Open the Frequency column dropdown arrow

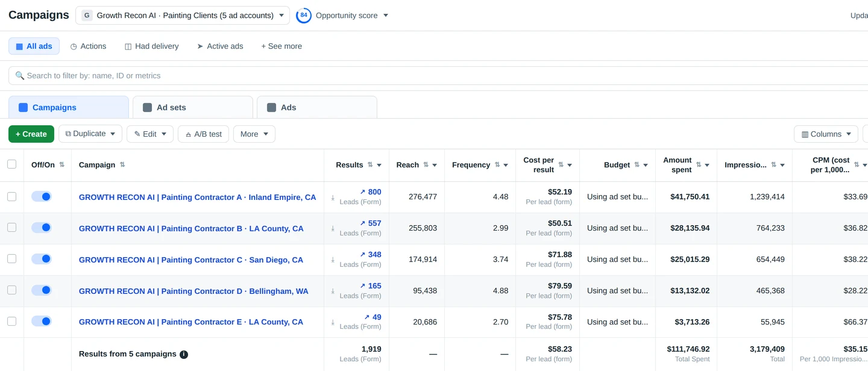pos(506,165)
